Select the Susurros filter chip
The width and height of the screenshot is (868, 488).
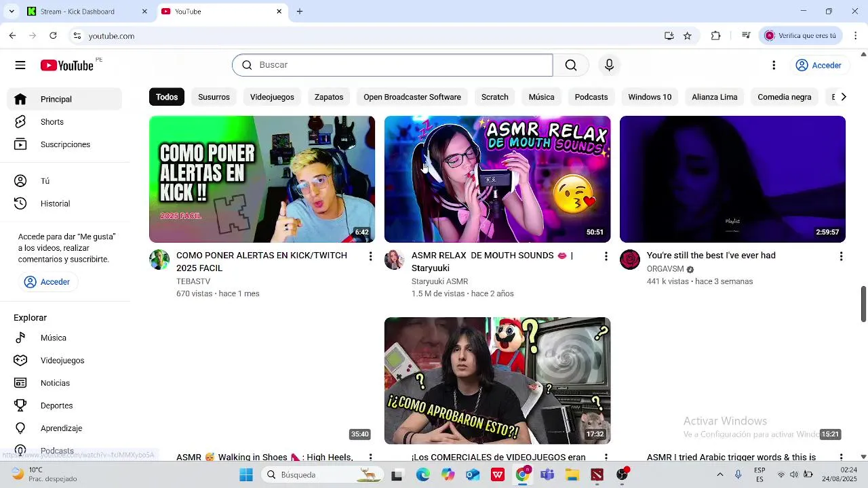tap(214, 97)
